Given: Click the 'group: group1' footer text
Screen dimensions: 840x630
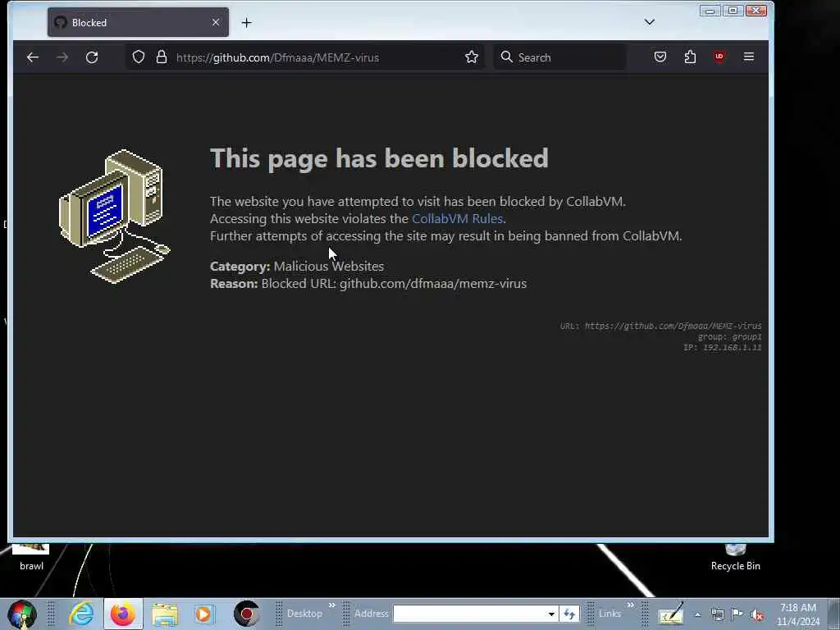Looking at the screenshot, I should click(729, 337).
